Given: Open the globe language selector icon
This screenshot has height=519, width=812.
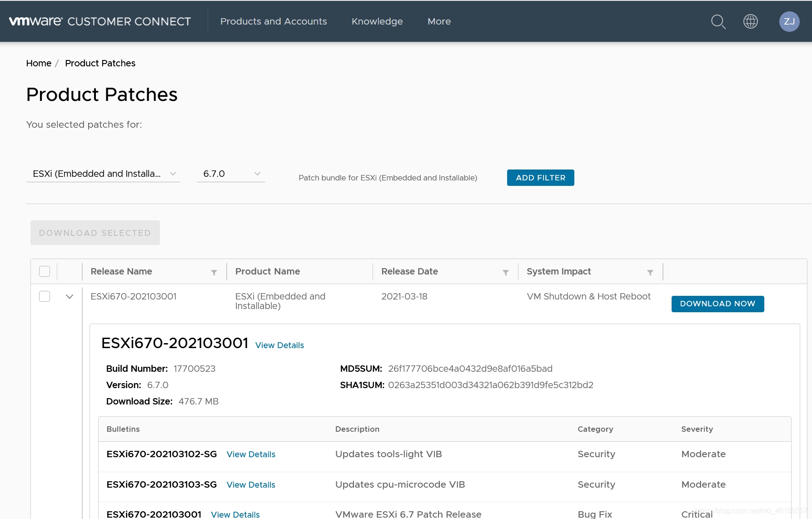Looking at the screenshot, I should (x=751, y=21).
